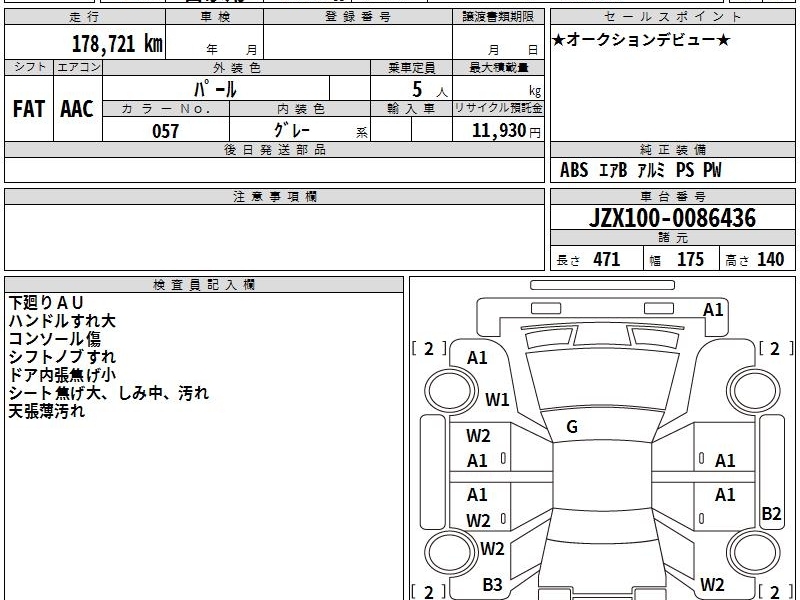Click the exterior color value パール
This screenshot has width=800, height=600.
(215, 89)
